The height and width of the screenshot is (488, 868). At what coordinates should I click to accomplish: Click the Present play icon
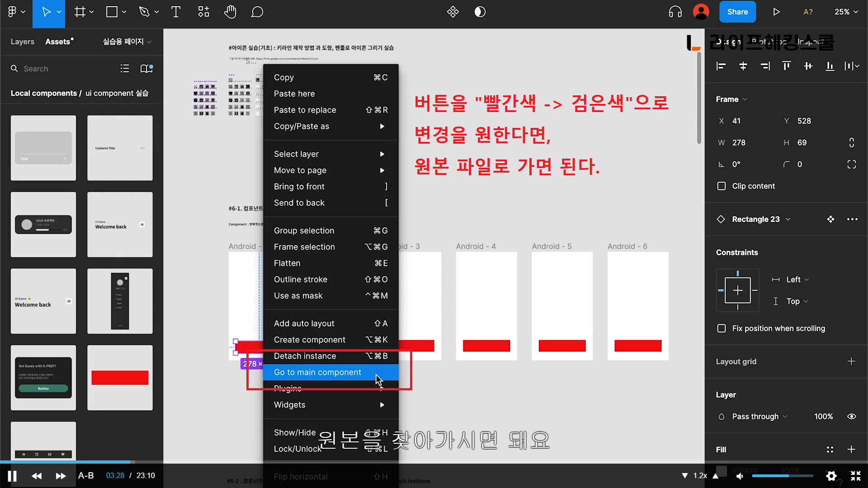tap(776, 12)
